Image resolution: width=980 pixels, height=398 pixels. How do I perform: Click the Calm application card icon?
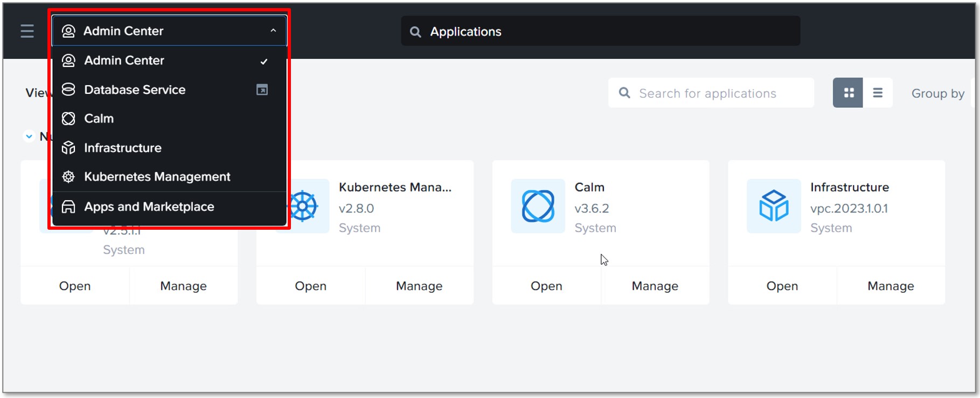[x=538, y=206]
